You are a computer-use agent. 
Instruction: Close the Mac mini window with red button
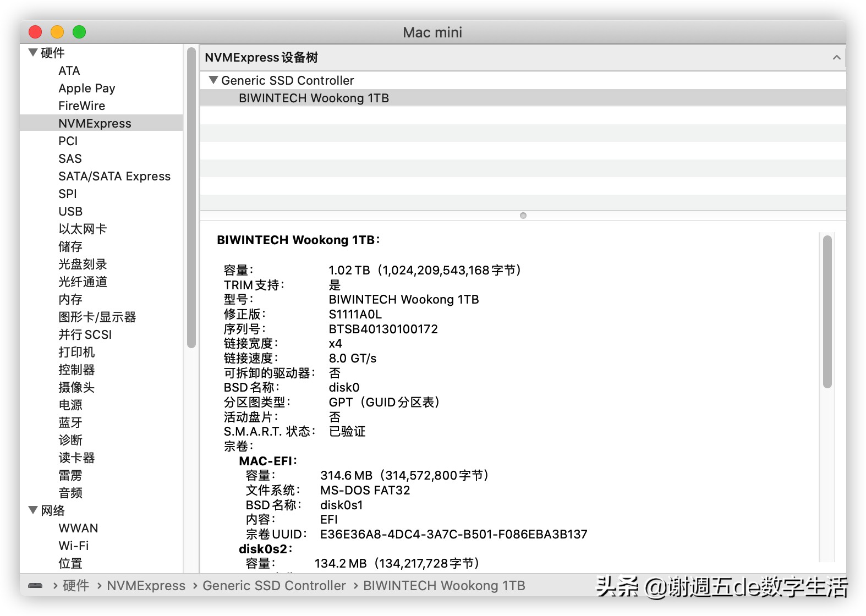click(x=35, y=32)
